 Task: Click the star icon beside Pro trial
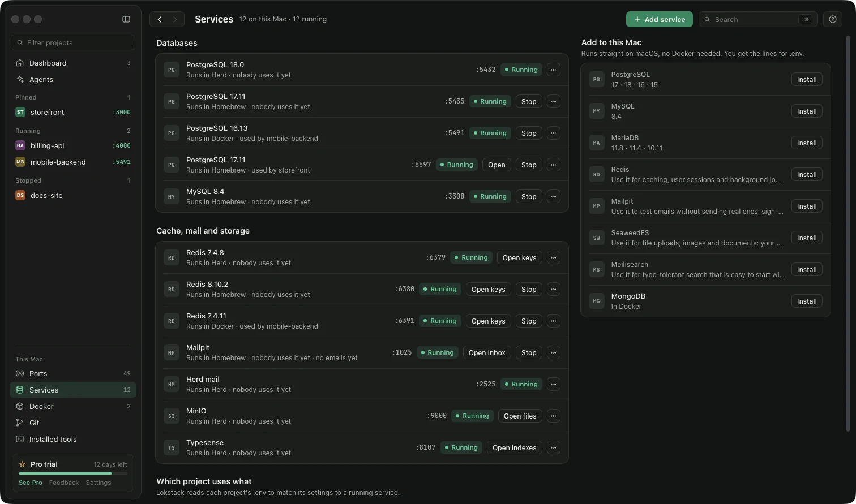coord(23,464)
